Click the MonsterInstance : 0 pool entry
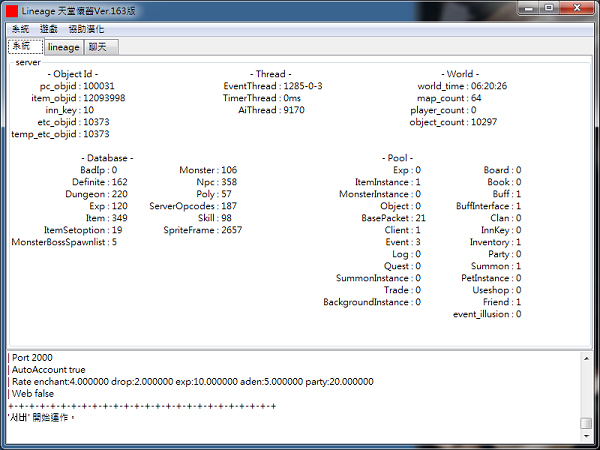 click(x=380, y=194)
